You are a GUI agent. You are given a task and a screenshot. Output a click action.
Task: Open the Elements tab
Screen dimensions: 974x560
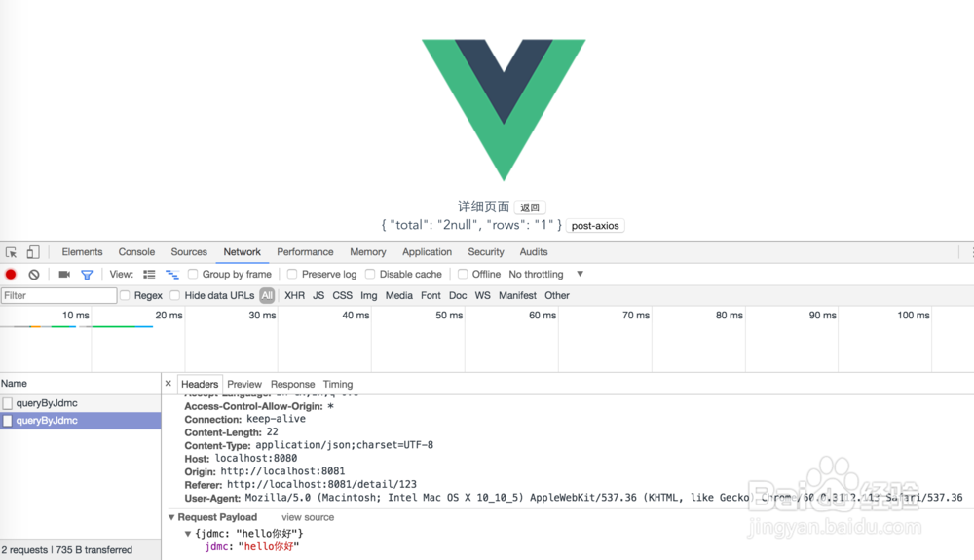click(82, 252)
